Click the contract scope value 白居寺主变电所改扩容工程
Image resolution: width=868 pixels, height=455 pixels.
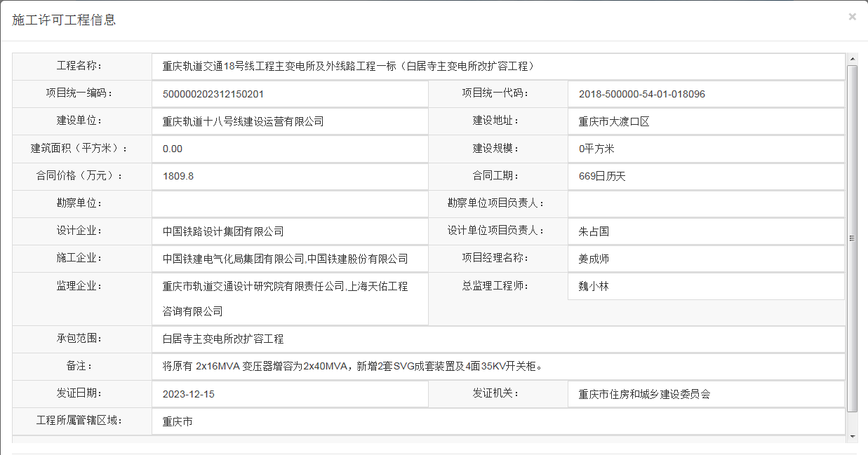(x=223, y=339)
